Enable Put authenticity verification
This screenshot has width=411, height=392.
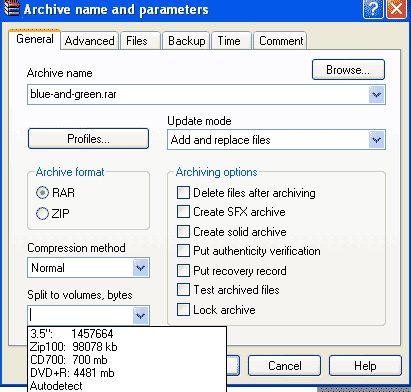[x=183, y=251]
